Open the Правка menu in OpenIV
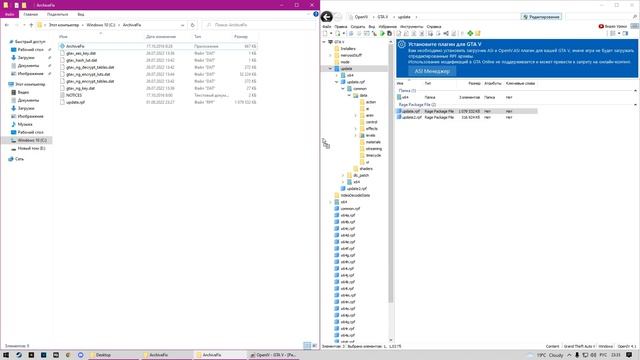The width and height of the screenshot is (640, 360). coord(340,27)
